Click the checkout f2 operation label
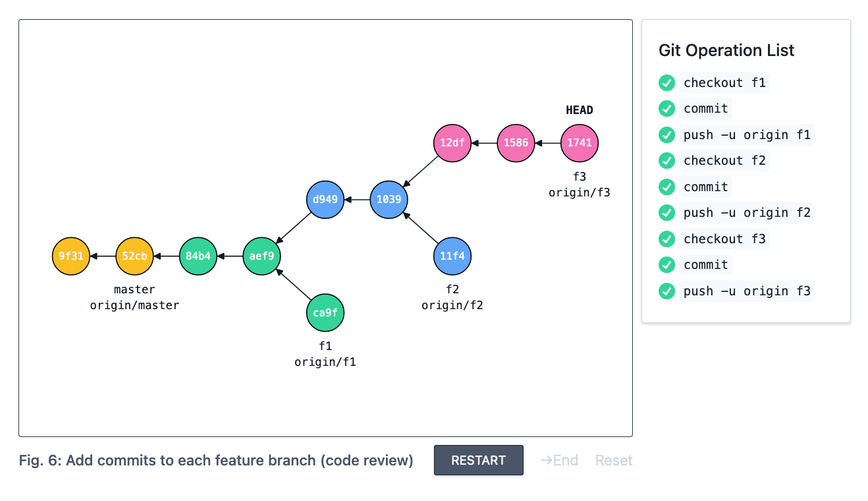Image resolution: width=868 pixels, height=501 pixels. click(x=724, y=161)
